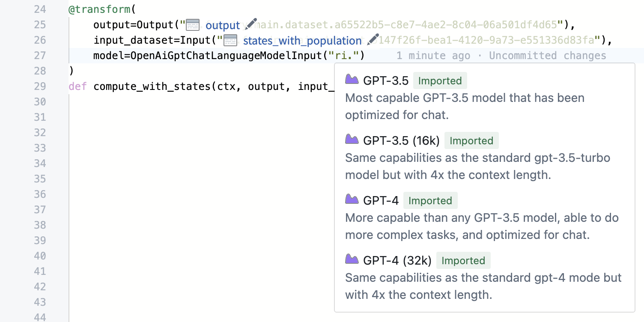
Task: Click line number 29 in the gutter
Action: pos(40,86)
